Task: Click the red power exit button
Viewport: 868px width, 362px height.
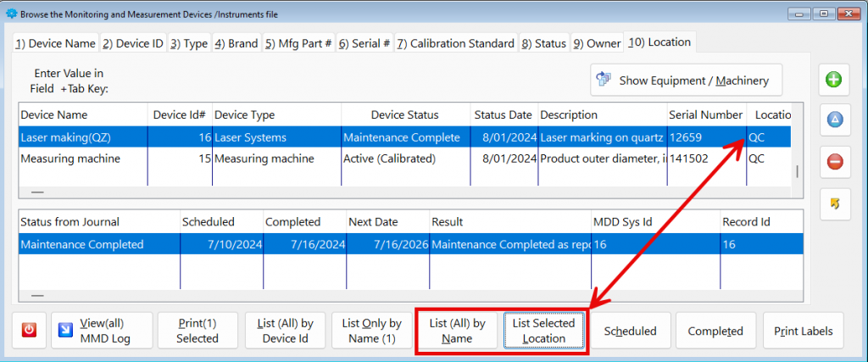Action: point(30,331)
